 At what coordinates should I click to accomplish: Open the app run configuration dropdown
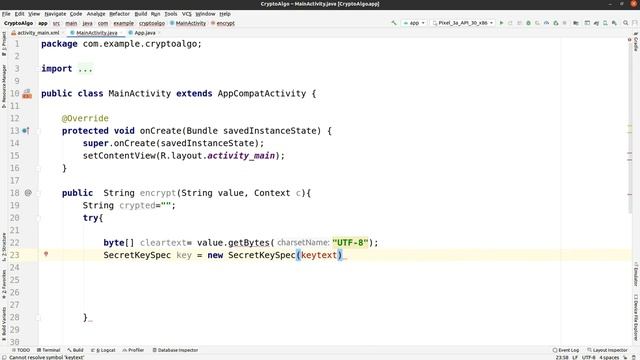pyautogui.click(x=414, y=23)
